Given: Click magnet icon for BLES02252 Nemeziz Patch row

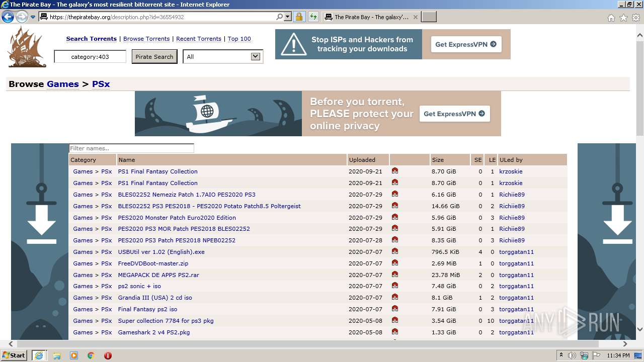Looking at the screenshot, I should click(x=395, y=194).
